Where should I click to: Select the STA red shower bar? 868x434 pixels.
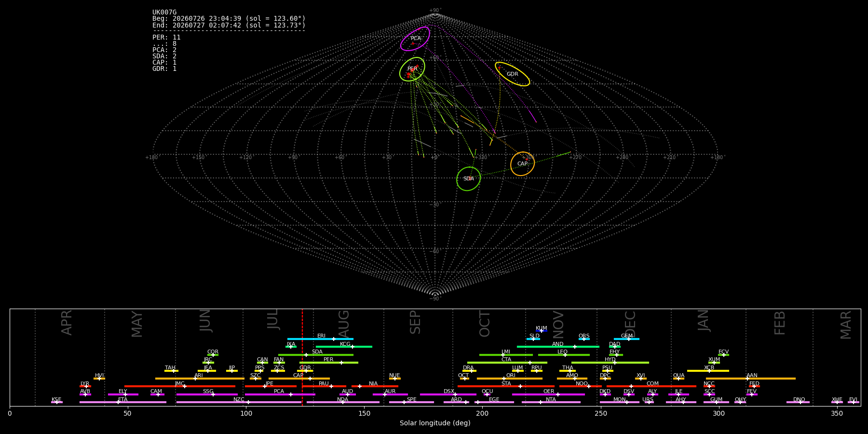(506, 386)
